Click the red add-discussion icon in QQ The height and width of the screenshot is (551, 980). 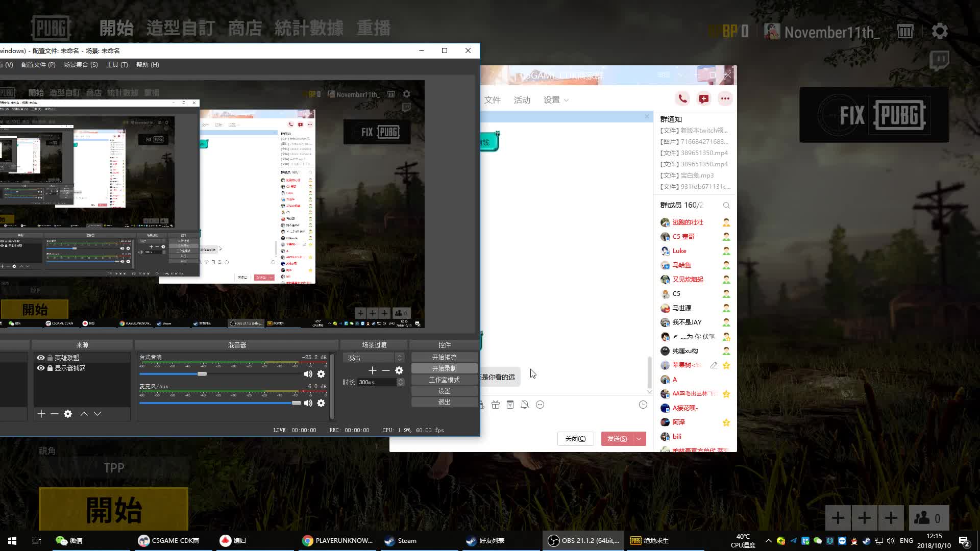[x=704, y=99]
